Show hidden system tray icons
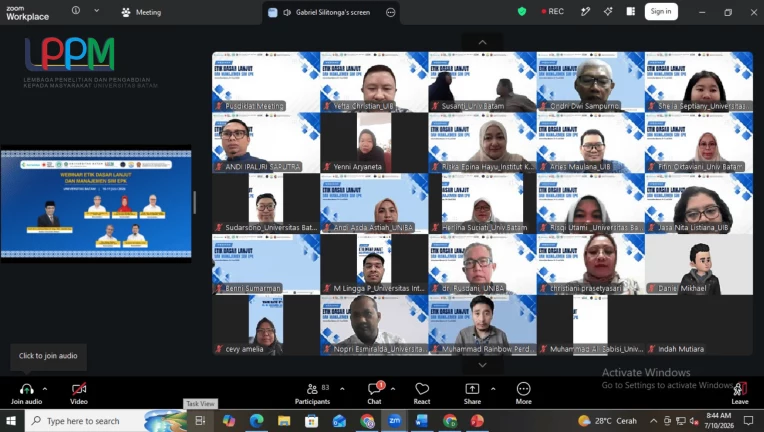 653,421
